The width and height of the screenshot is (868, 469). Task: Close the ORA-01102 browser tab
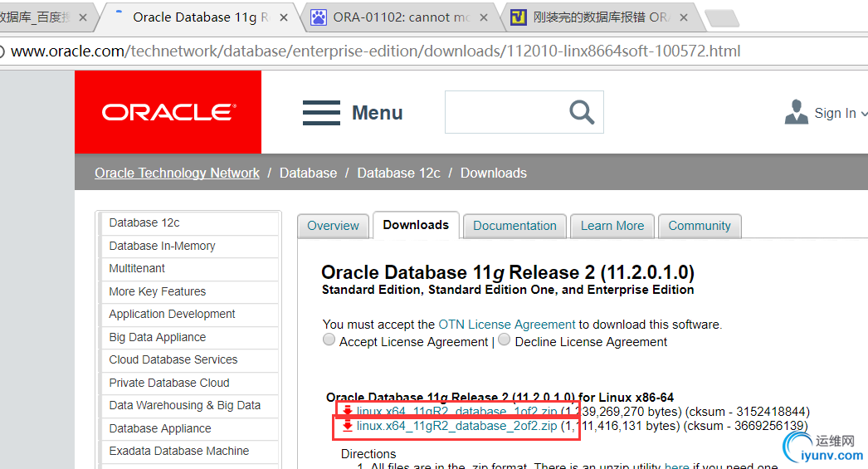tap(483, 17)
